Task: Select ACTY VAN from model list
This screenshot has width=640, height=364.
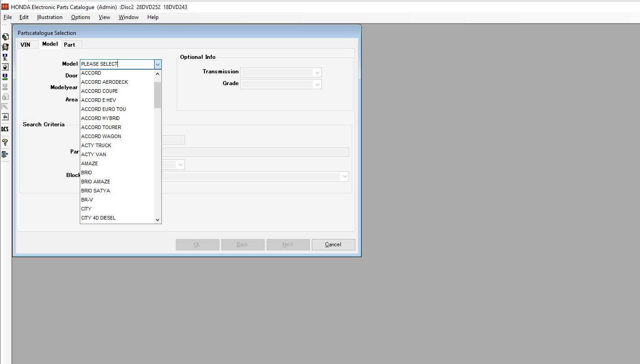Action: (x=117, y=154)
